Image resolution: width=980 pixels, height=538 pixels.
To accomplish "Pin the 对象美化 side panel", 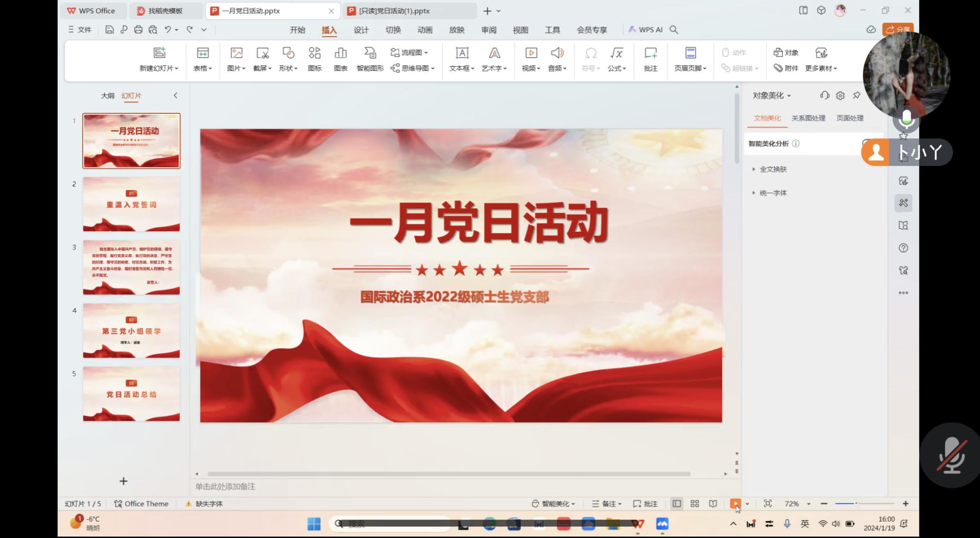I will click(856, 95).
